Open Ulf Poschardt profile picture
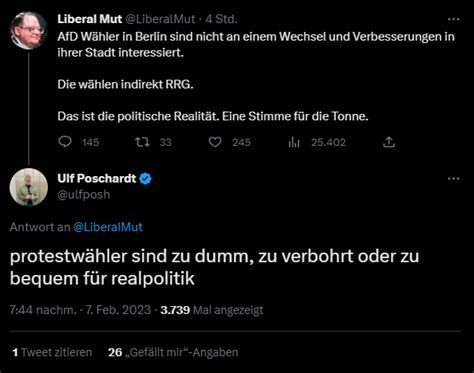474x373 pixels. [29, 187]
